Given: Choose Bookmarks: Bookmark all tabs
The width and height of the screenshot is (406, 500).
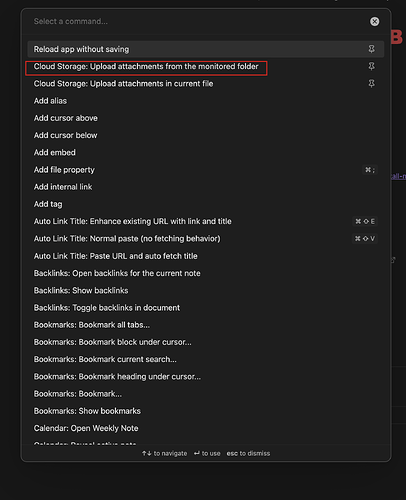Looking at the screenshot, I should point(206,325).
